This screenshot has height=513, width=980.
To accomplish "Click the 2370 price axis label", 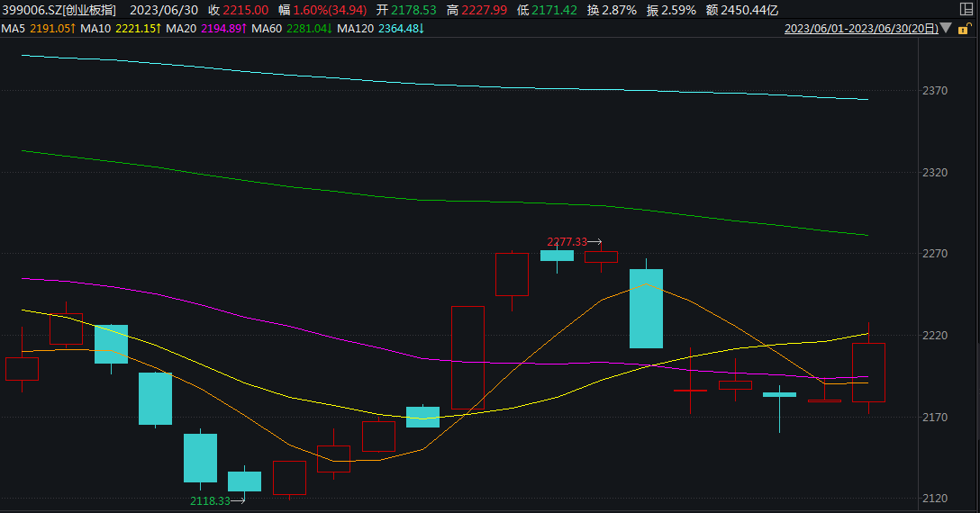I will pos(935,91).
